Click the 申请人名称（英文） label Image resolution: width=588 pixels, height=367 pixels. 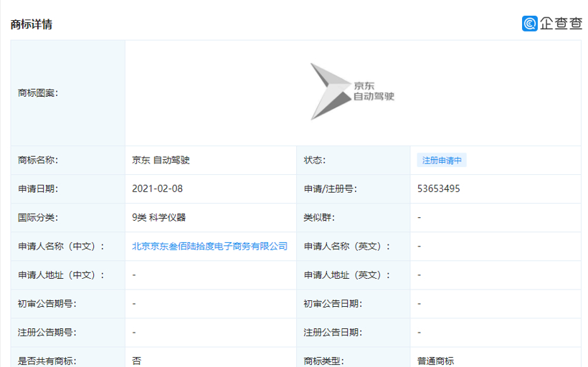[347, 247]
